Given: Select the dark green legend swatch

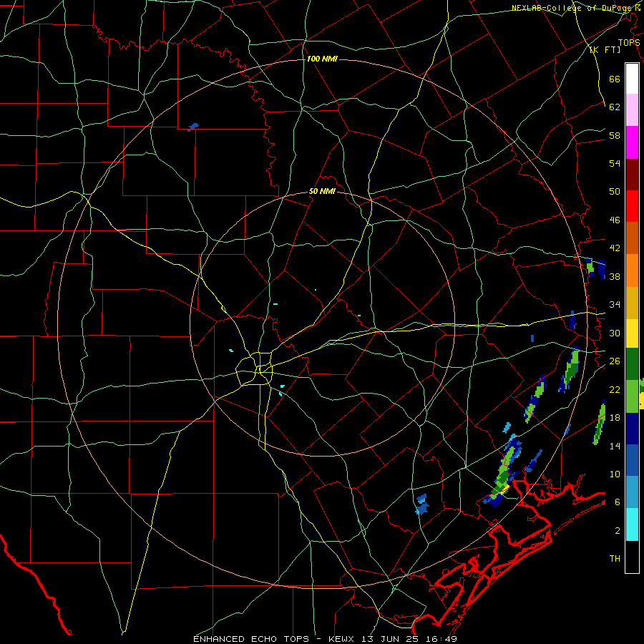Looking at the screenshot, I should pos(632,364).
